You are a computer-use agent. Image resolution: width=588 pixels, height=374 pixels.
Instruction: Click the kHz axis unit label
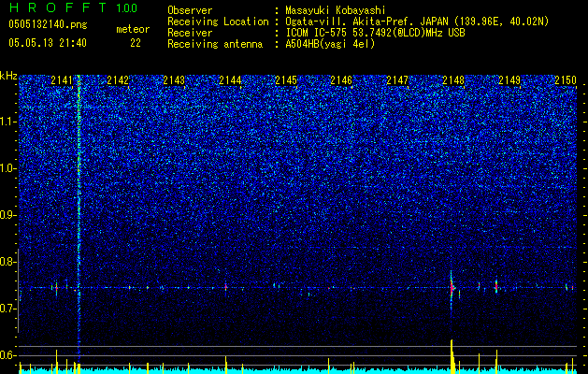tap(8, 76)
